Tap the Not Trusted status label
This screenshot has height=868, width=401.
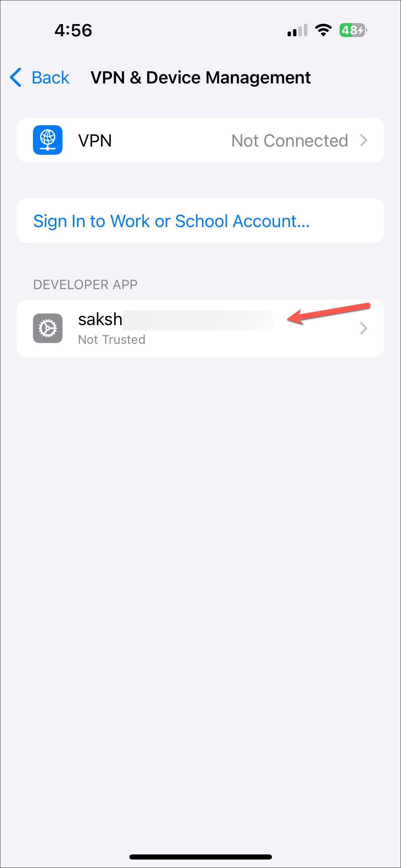point(112,339)
